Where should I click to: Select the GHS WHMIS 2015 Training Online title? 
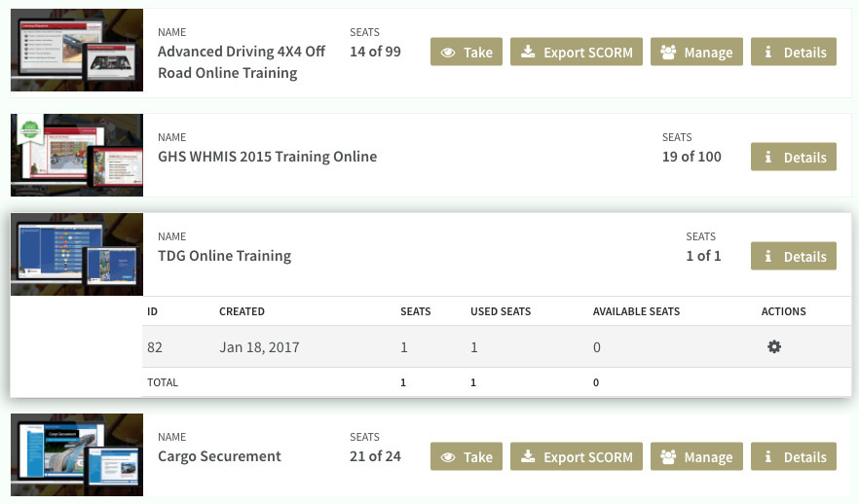coord(267,157)
